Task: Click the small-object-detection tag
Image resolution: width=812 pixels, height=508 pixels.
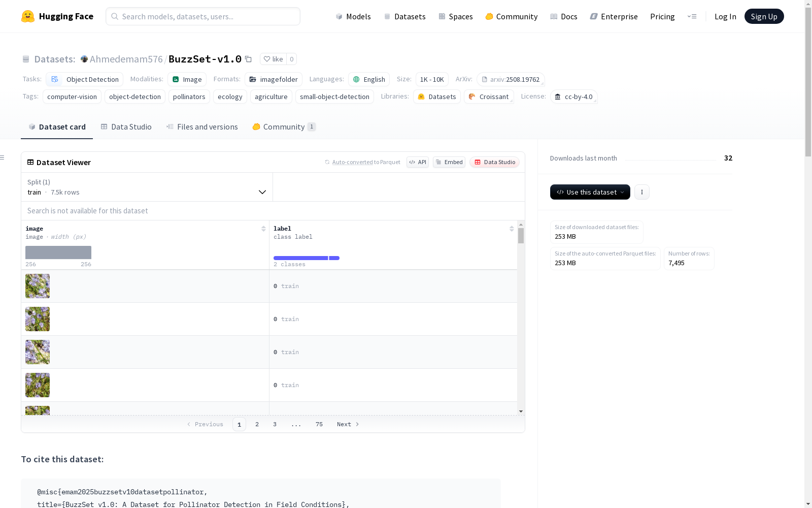Action: pos(334,97)
